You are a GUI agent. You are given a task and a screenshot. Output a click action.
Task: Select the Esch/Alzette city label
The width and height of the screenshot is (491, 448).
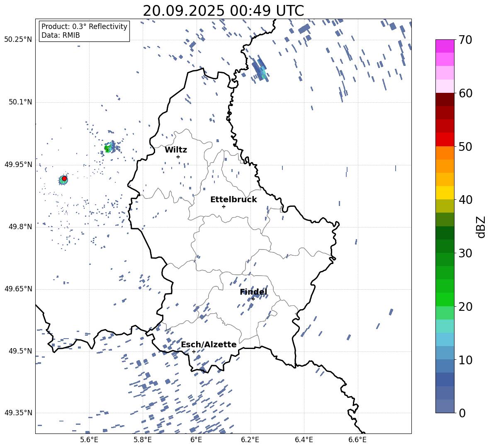[x=209, y=344]
